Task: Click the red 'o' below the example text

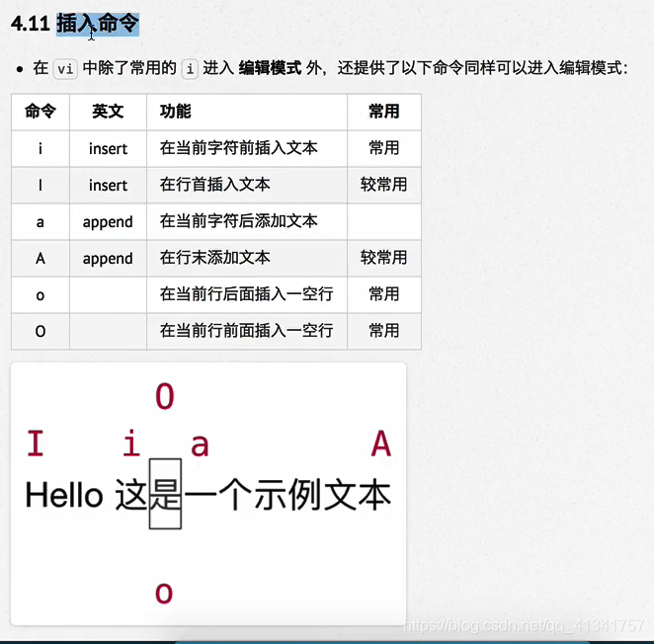Action: coord(164,593)
